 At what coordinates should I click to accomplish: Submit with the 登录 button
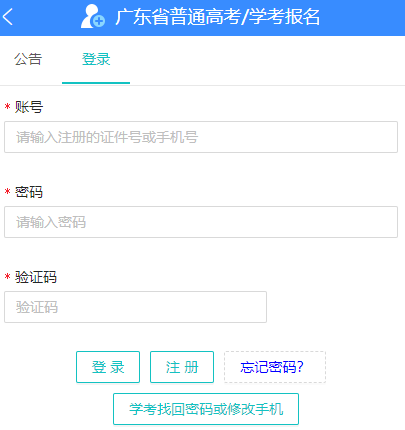pos(108,367)
